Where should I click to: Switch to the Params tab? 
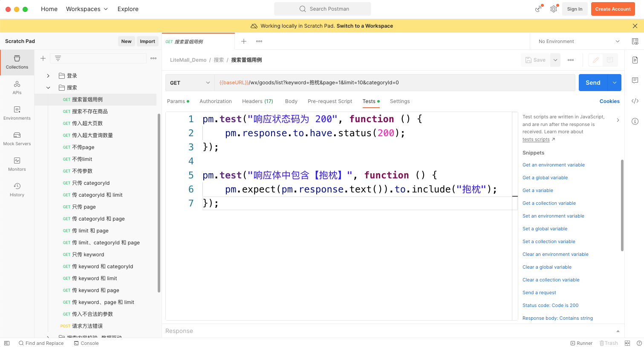[178, 101]
